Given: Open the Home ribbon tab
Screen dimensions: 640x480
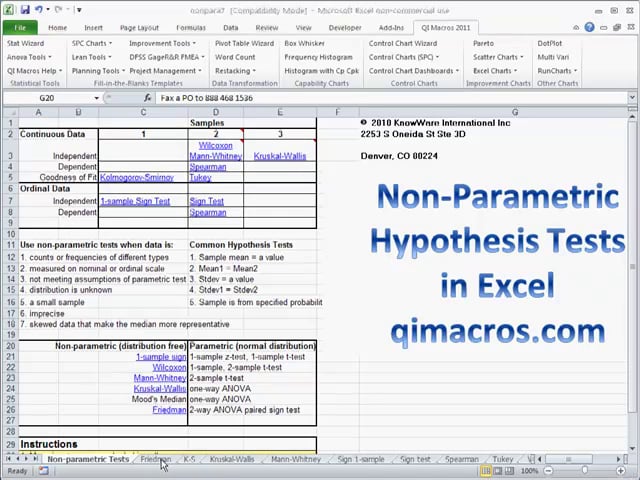Looking at the screenshot, I should [x=58, y=28].
